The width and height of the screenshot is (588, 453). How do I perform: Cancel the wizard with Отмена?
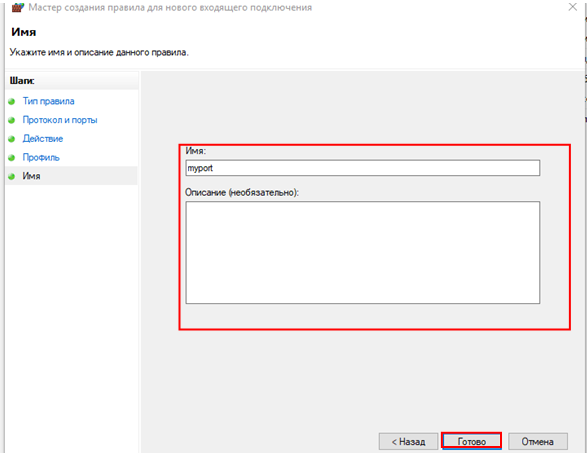pyautogui.click(x=538, y=441)
